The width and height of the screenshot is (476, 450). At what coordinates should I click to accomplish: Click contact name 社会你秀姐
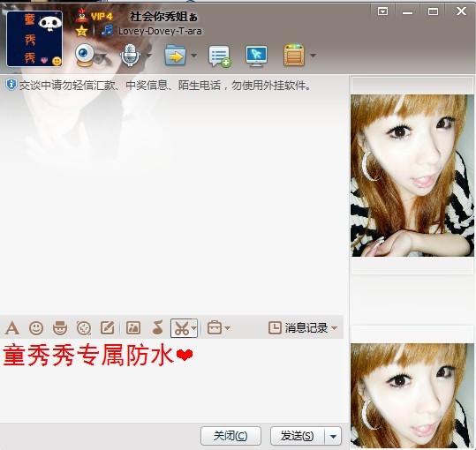(163, 17)
